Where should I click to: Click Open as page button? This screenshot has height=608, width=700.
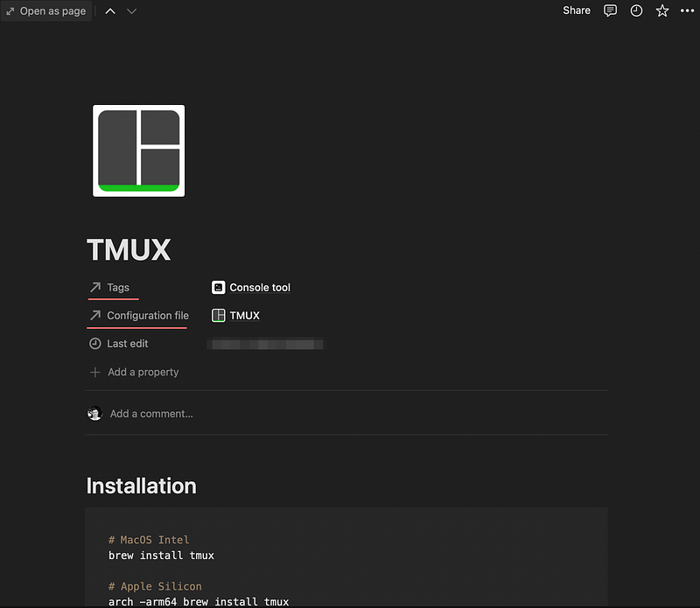(x=46, y=11)
